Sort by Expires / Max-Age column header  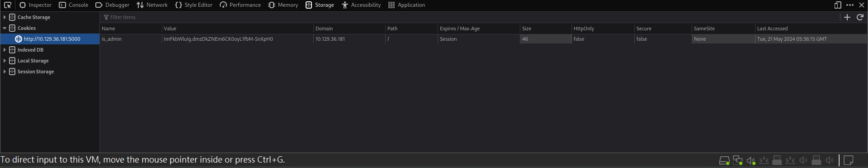[479, 29]
